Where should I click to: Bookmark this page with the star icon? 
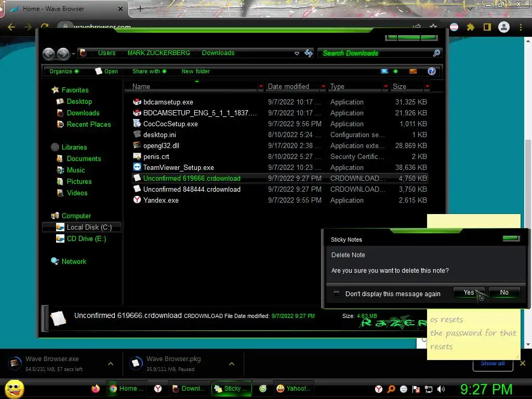pyautogui.click(x=433, y=26)
